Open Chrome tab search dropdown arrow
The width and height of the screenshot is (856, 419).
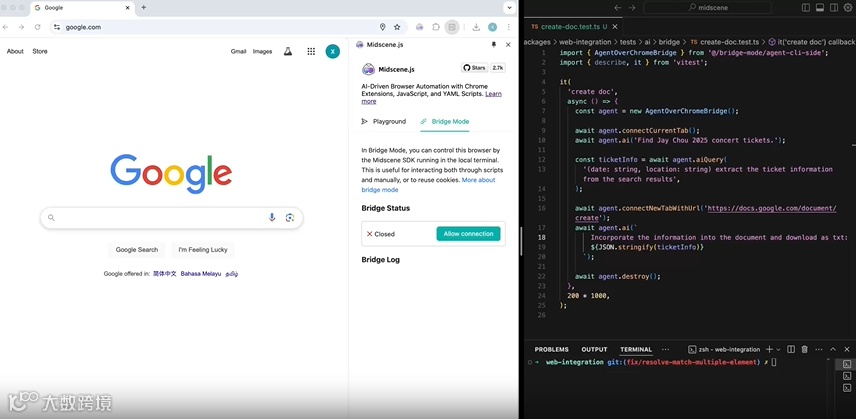pyautogui.click(x=509, y=8)
